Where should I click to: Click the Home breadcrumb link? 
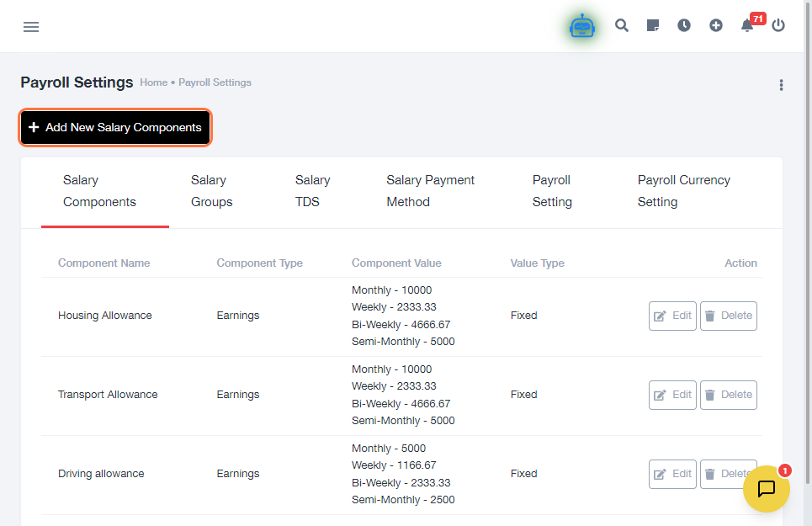[153, 82]
